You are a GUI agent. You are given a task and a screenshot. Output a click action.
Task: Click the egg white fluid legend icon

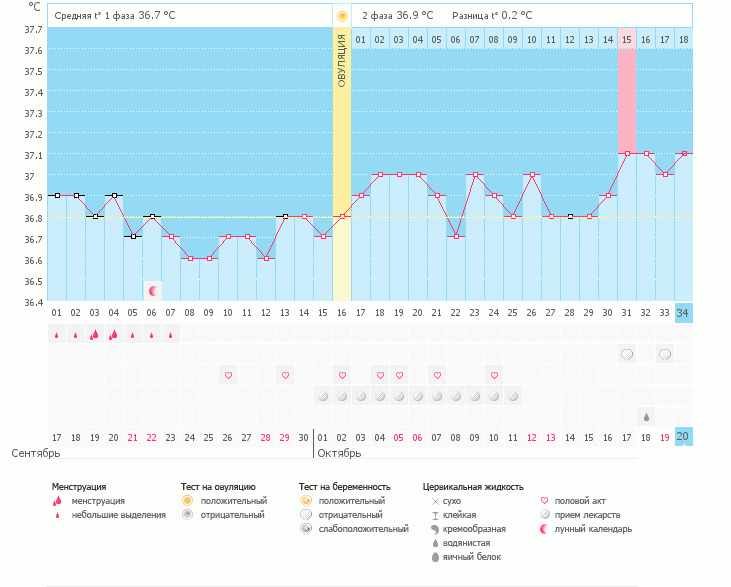435,556
